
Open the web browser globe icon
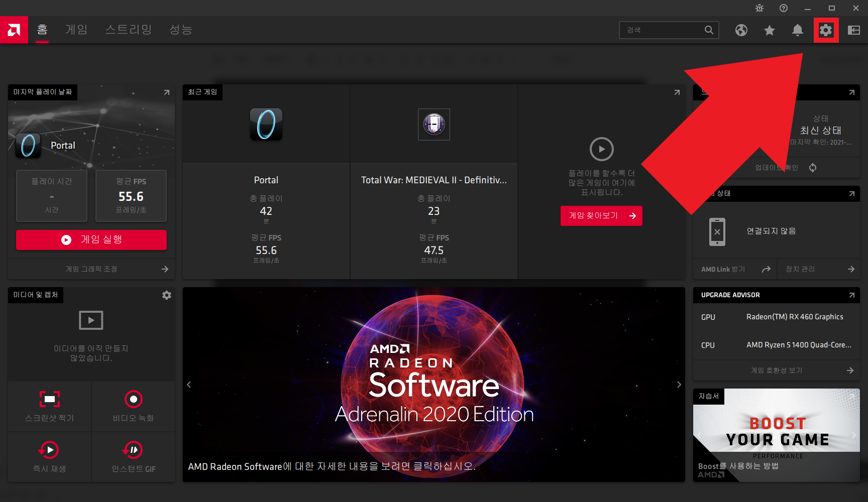(x=741, y=30)
